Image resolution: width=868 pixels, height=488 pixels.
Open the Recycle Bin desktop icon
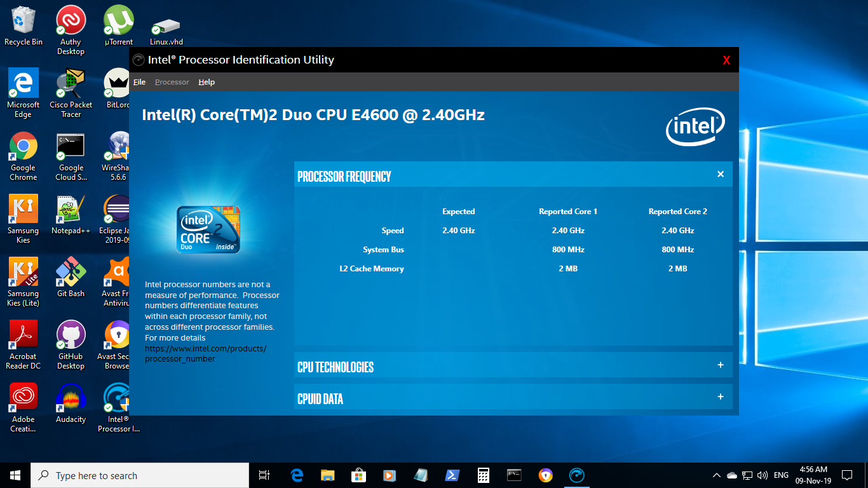[24, 26]
